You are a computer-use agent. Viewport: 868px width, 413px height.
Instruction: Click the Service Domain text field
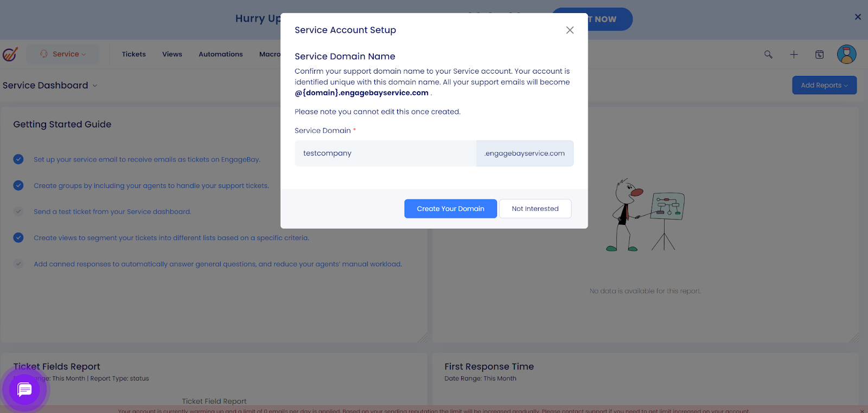click(385, 153)
